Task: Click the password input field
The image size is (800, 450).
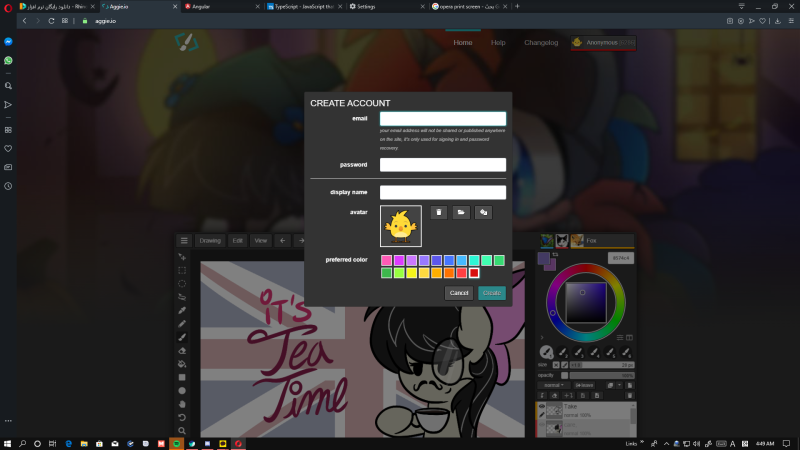Action: click(x=443, y=165)
